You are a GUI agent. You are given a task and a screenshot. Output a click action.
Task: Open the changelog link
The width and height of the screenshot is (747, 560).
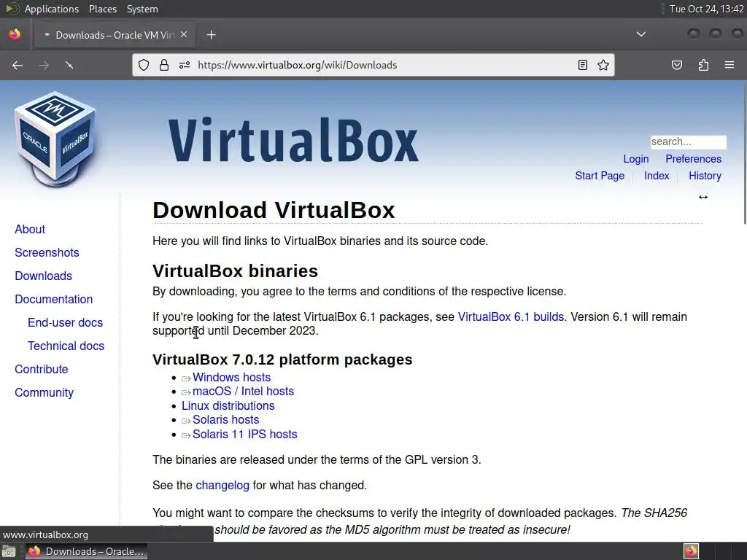pos(222,486)
